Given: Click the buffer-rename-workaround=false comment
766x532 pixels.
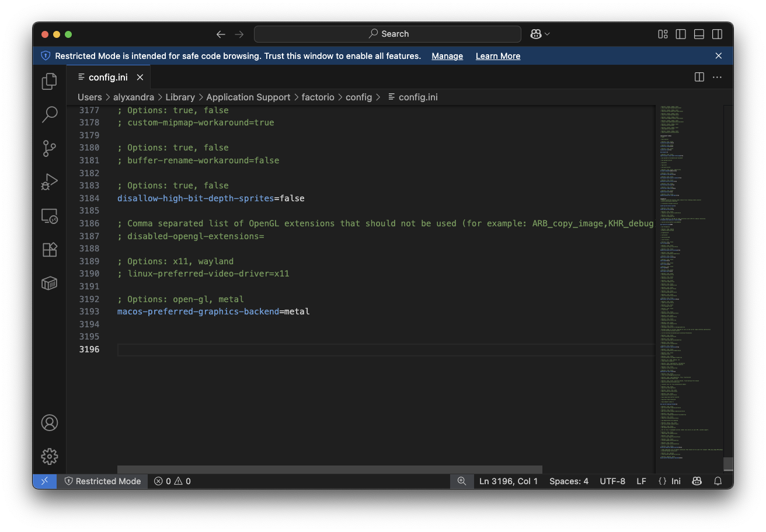Looking at the screenshot, I should 198,160.
